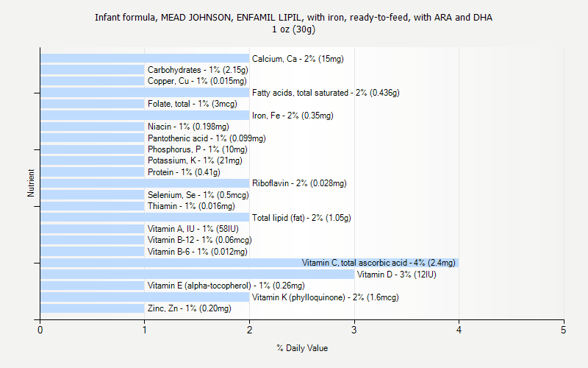Image resolution: width=588 pixels, height=368 pixels.
Task: Click the % Daily Value axis title
Action: point(302,348)
